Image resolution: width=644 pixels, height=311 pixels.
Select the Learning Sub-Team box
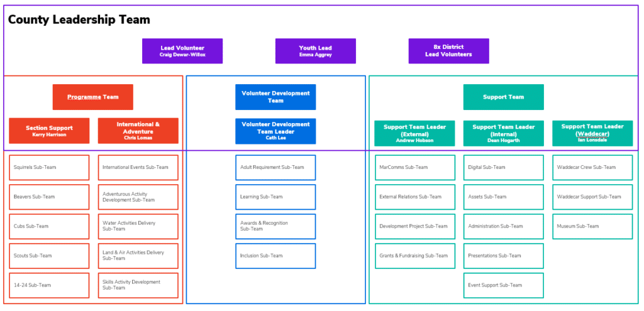point(275,197)
